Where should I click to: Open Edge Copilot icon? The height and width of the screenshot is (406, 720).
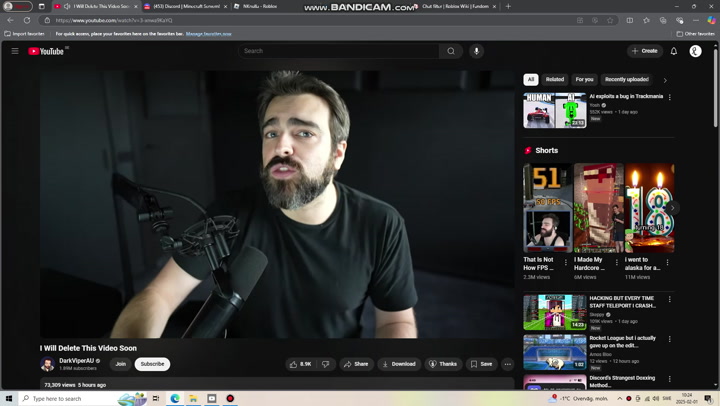coord(711,20)
